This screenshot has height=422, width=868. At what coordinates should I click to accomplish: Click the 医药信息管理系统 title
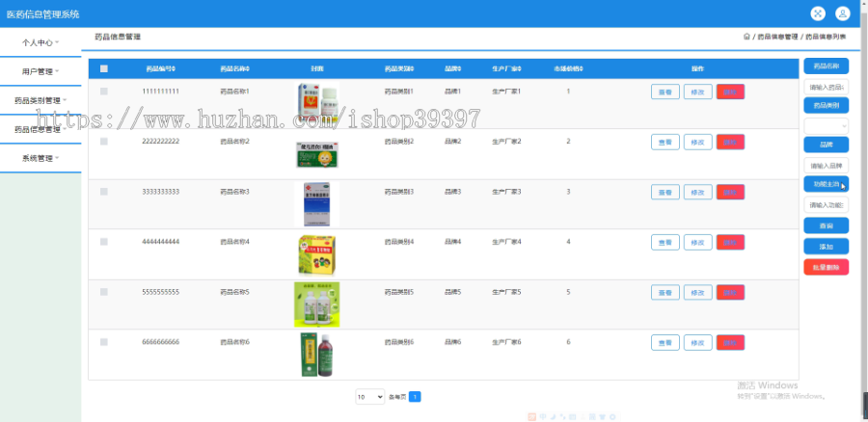click(42, 14)
